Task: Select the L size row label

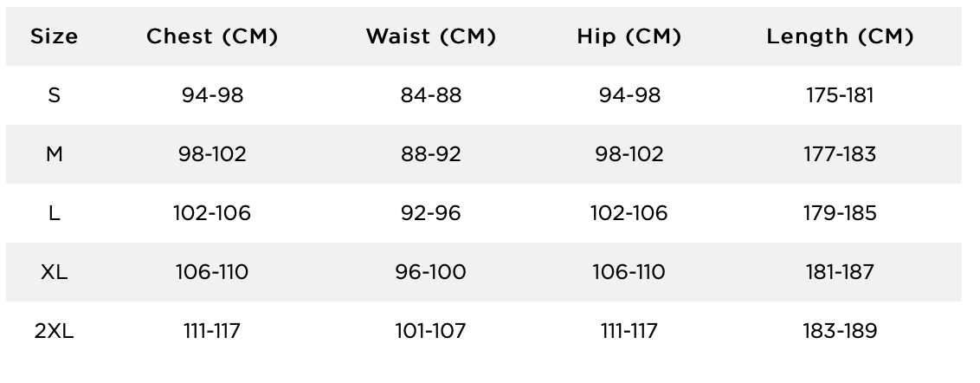Action: pyautogui.click(x=55, y=213)
